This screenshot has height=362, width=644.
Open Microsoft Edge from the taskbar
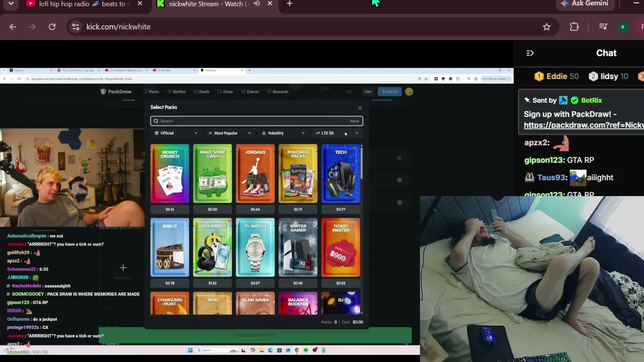point(271,350)
